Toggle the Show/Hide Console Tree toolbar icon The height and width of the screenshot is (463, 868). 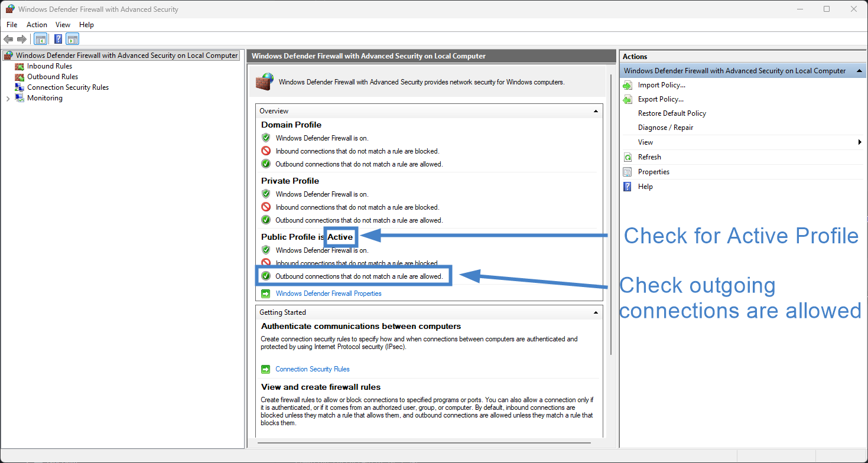pyautogui.click(x=41, y=40)
